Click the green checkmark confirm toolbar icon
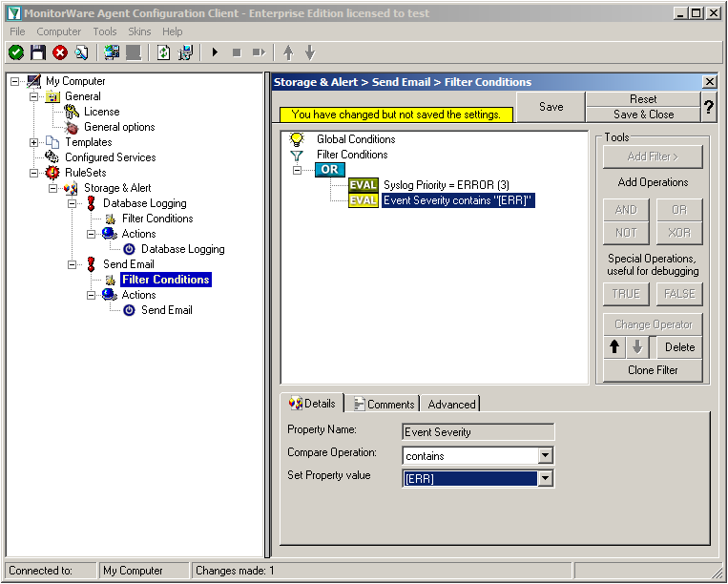The width and height of the screenshot is (728, 584). (x=16, y=52)
